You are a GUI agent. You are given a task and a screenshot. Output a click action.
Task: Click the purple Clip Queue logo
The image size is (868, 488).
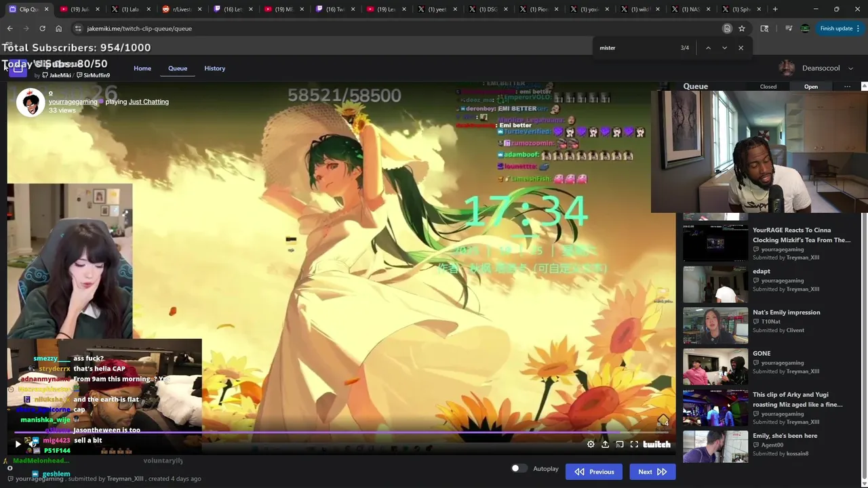coord(18,68)
